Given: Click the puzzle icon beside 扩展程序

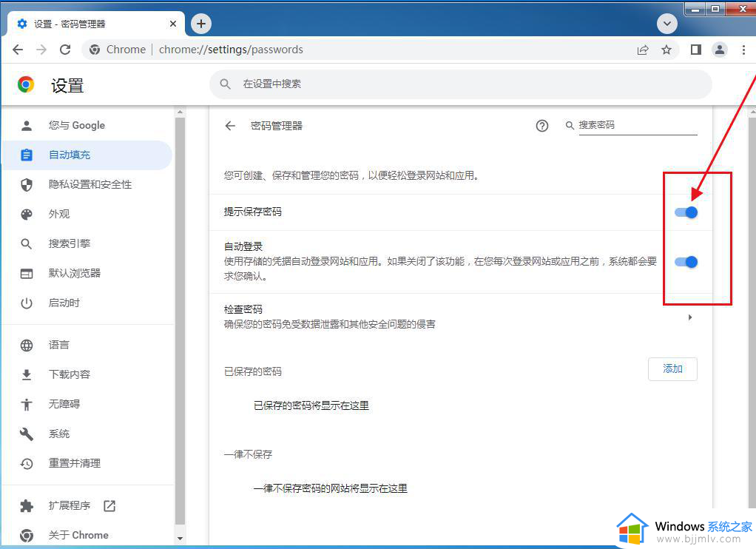Looking at the screenshot, I should click(27, 505).
